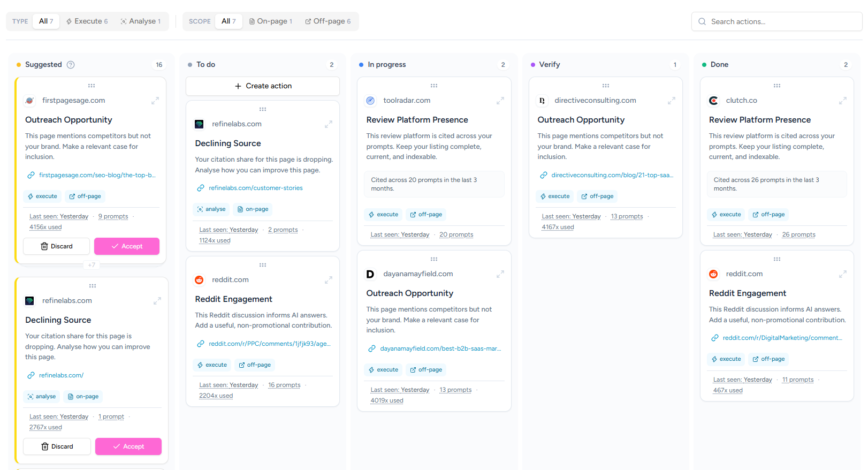868x470 pixels.
Task: Click "4156x used" on firstpagesage card
Action: 45,227
